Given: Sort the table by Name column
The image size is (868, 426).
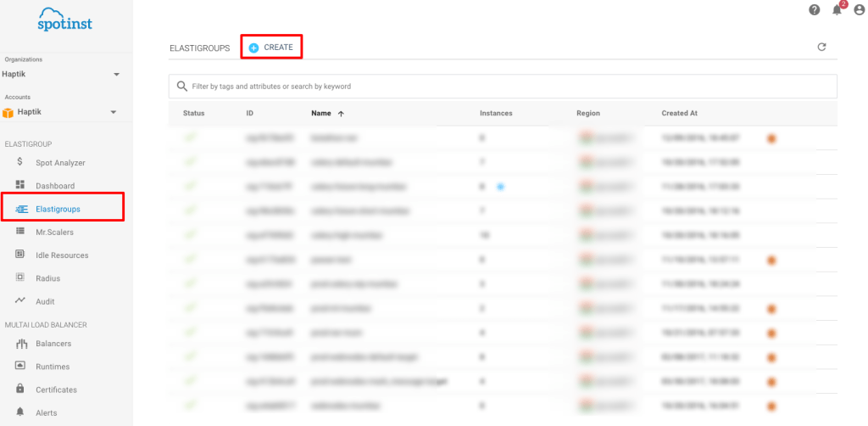Looking at the screenshot, I should click(x=322, y=113).
